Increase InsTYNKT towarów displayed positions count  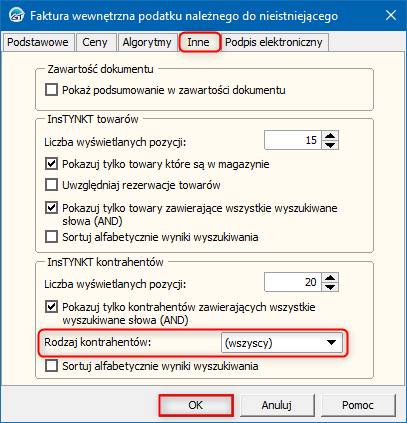click(x=330, y=136)
